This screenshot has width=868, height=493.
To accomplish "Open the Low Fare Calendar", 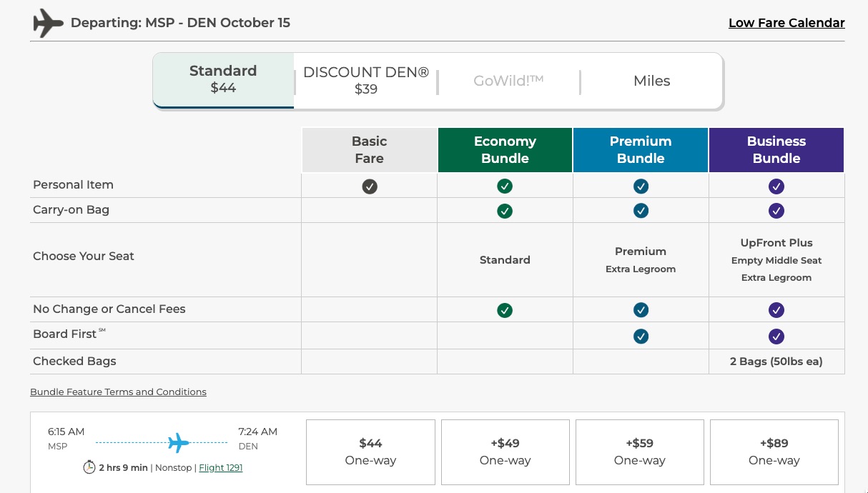I will pos(786,23).
